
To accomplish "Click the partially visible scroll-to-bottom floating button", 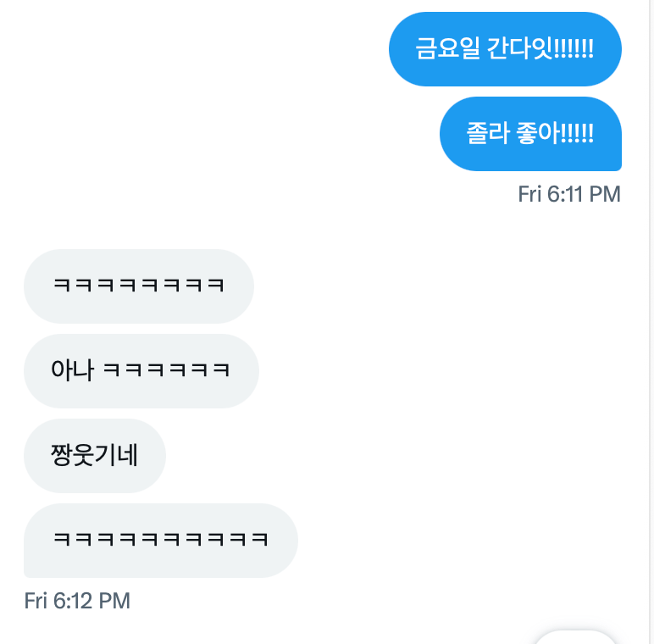I will coord(575,637).
